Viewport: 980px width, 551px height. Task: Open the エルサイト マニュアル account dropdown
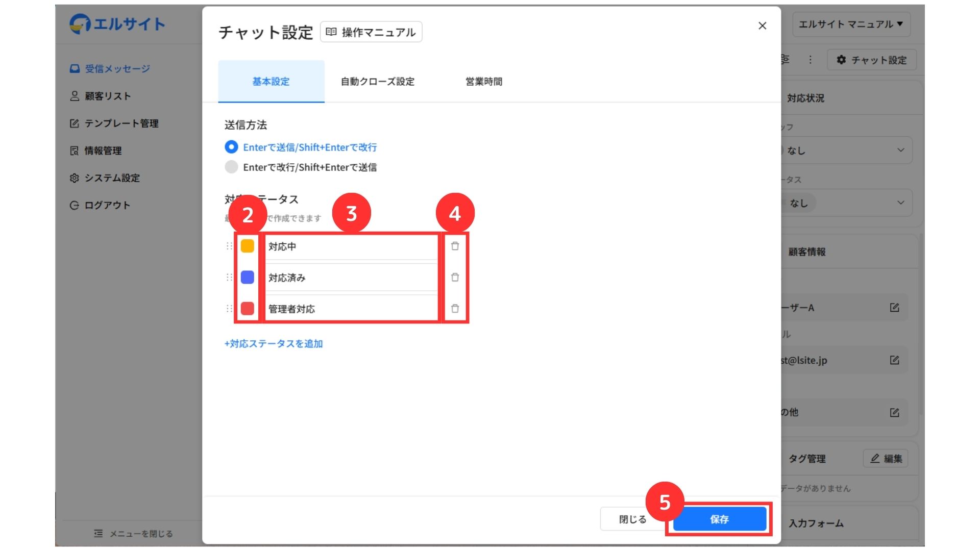pos(851,24)
